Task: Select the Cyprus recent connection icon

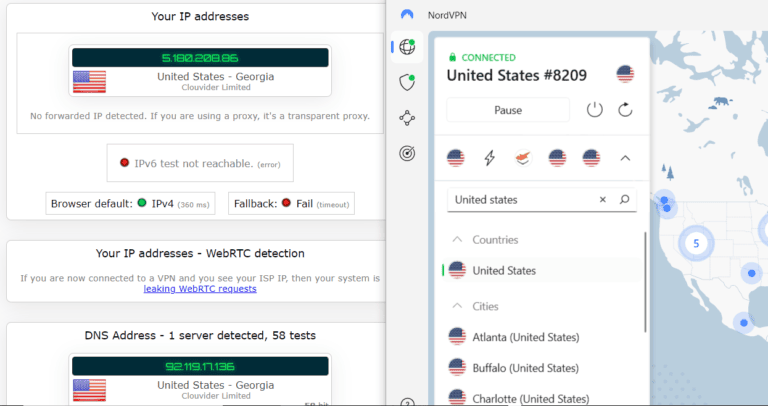Action: 523,158
